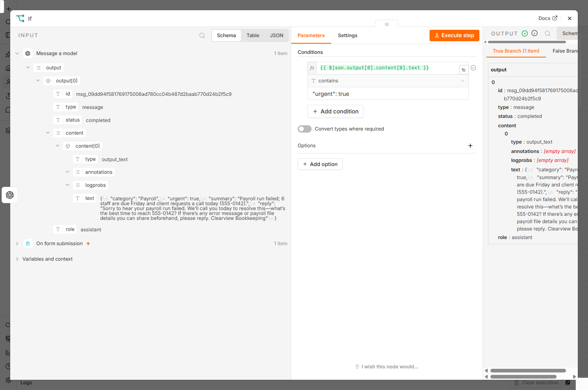Image resolution: width=588 pixels, height=390 pixels.
Task: Click the OpenAI node icon on the left edge
Action: 10,195
